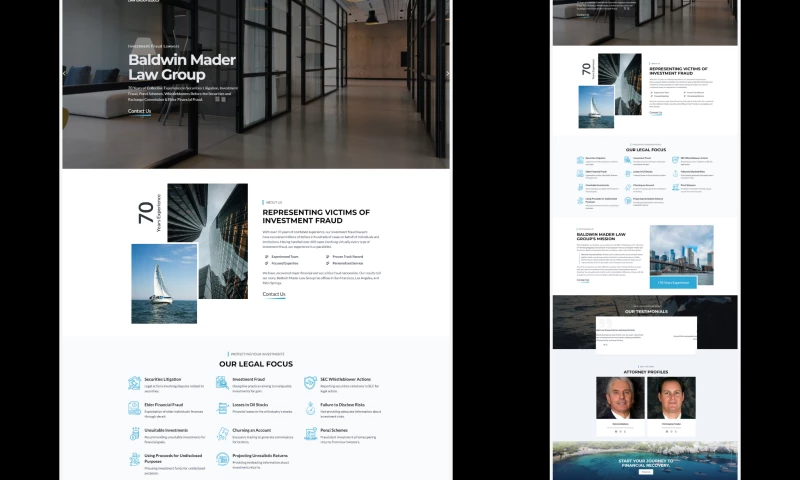This screenshot has height=480, width=800.
Task: Click the Experienced Team check mark icon
Action: [266, 257]
